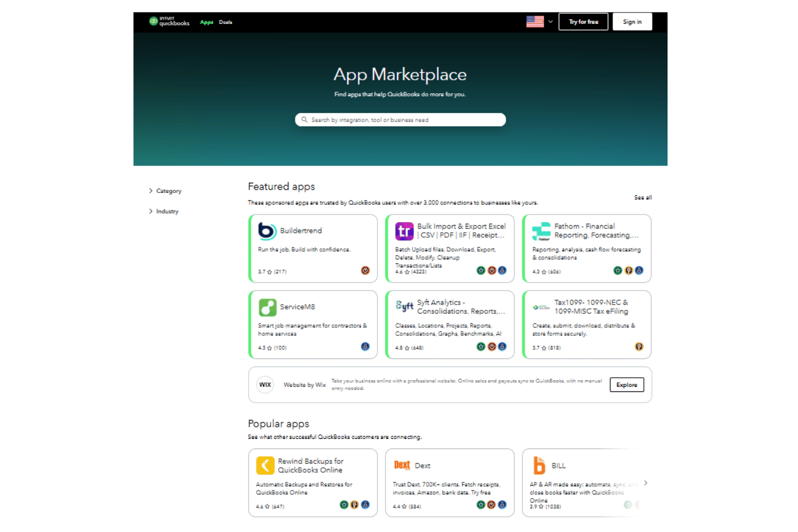The height and width of the screenshot is (532, 798).
Task: Click the US flag country icon
Action: coord(535,22)
